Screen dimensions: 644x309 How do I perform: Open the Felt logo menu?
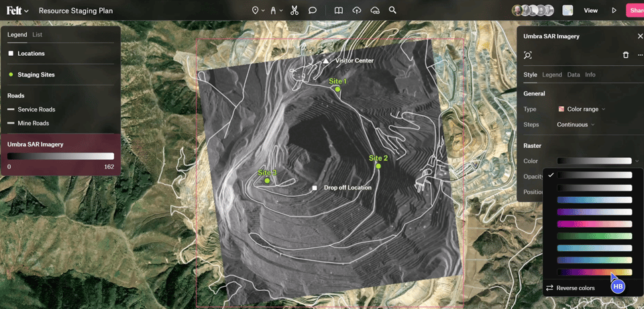tap(17, 11)
